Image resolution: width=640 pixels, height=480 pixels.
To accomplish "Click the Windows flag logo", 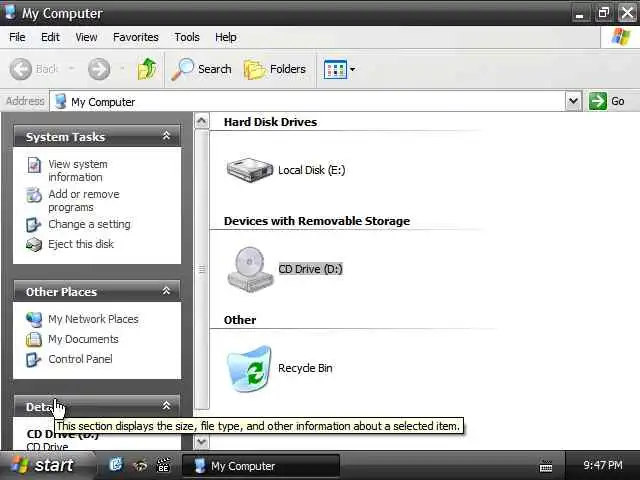I will [x=620, y=37].
